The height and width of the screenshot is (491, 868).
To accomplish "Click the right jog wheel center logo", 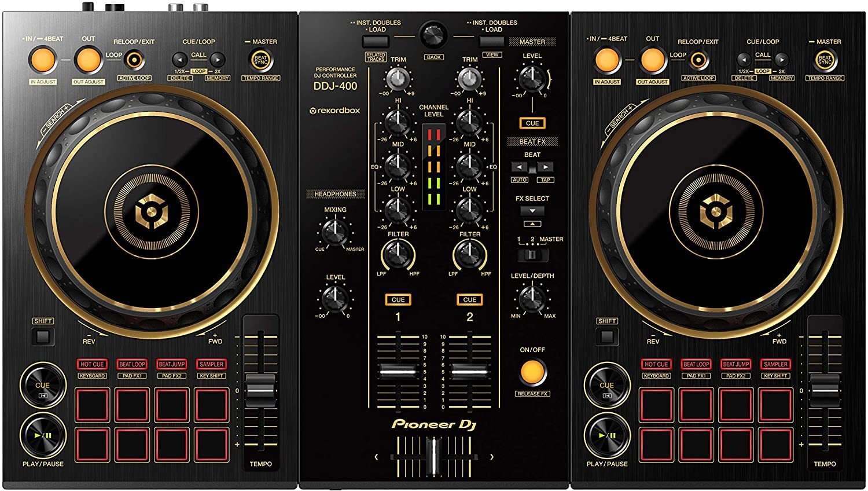I will (716, 212).
